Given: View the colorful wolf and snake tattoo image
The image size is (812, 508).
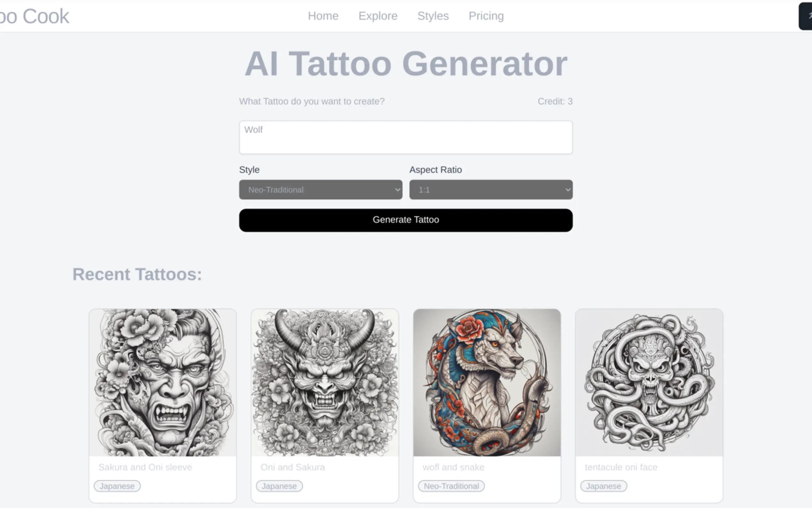Looking at the screenshot, I should pyautogui.click(x=487, y=382).
